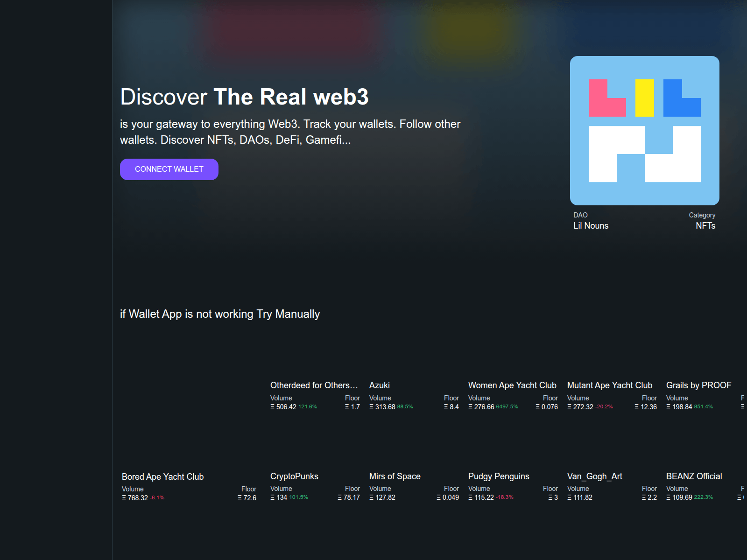Open the Mirs of Space collection
The height and width of the screenshot is (560, 747).
coord(395,476)
